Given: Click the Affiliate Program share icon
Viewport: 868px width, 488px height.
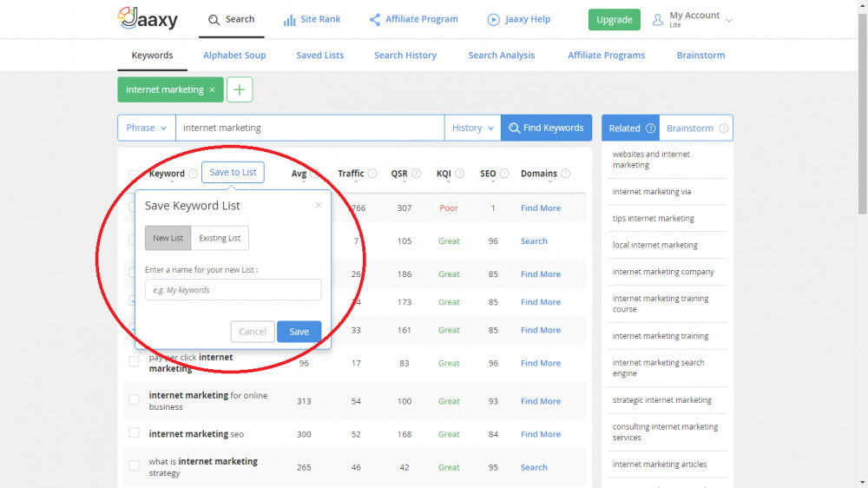Looking at the screenshot, I should 375,20.
